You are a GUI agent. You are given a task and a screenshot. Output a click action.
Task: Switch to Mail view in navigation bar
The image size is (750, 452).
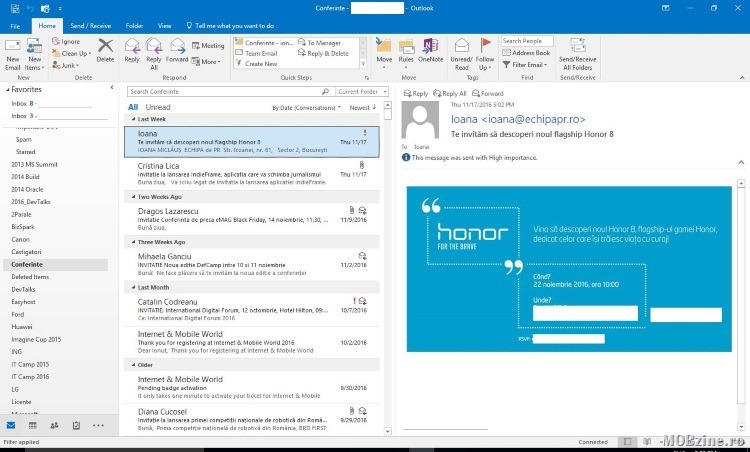[11, 425]
